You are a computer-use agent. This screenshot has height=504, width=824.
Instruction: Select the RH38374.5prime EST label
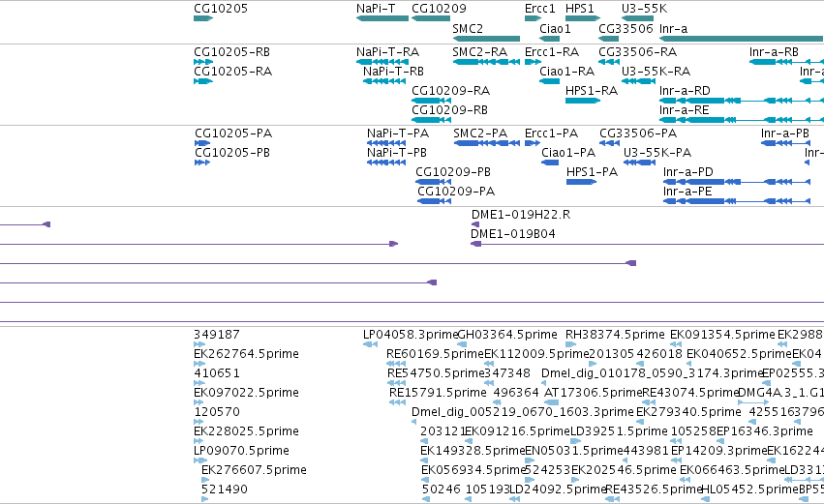pyautogui.click(x=615, y=335)
